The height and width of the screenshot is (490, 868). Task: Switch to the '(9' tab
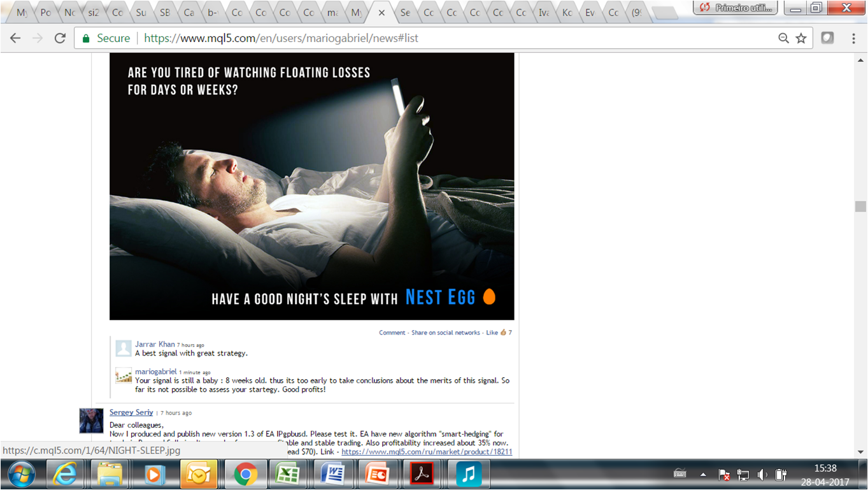click(x=636, y=13)
